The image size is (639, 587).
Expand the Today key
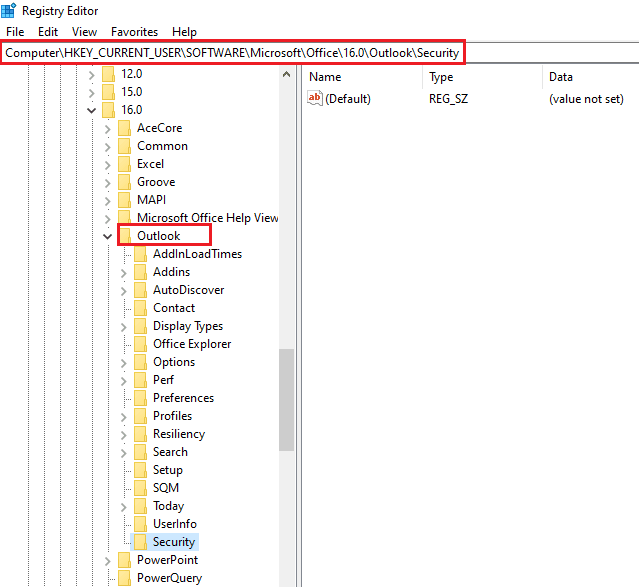coord(124,507)
